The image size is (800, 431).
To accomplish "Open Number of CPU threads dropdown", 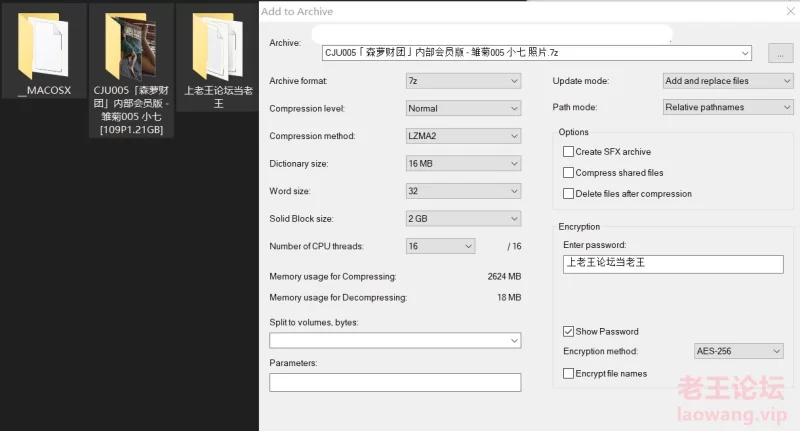I will tap(440, 246).
